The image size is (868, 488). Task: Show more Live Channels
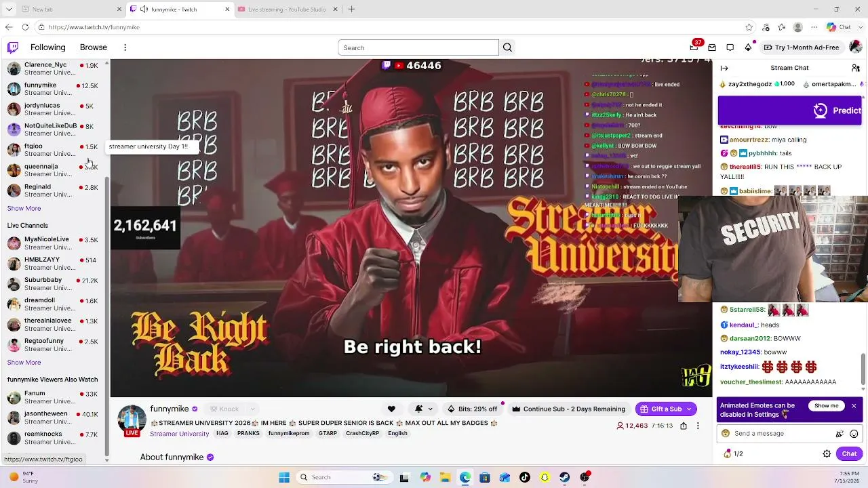24,362
